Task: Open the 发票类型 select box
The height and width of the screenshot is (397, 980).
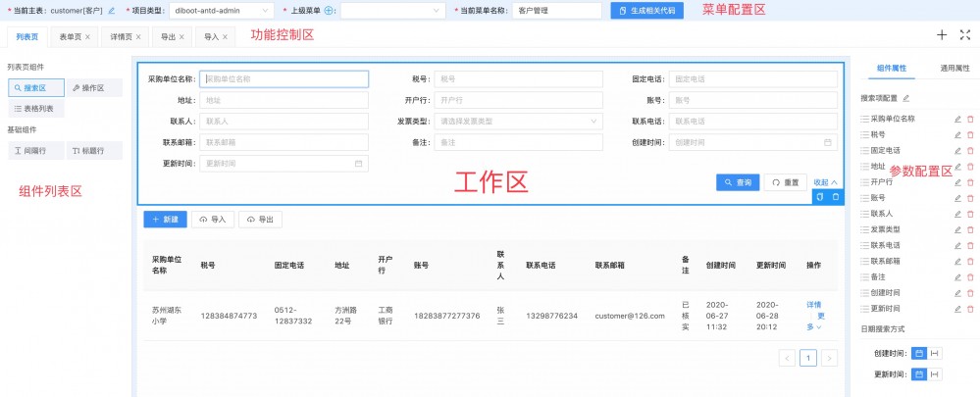Action: [x=519, y=122]
